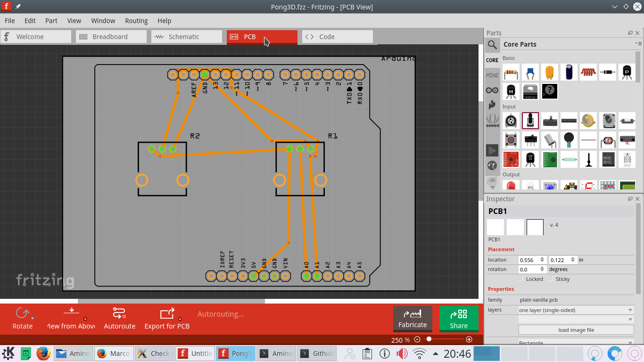Open the Window menu
The width and height of the screenshot is (644, 362).
coord(103,21)
